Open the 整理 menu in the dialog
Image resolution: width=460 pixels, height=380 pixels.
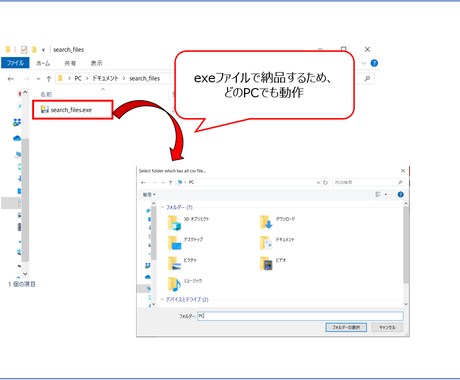(149, 194)
